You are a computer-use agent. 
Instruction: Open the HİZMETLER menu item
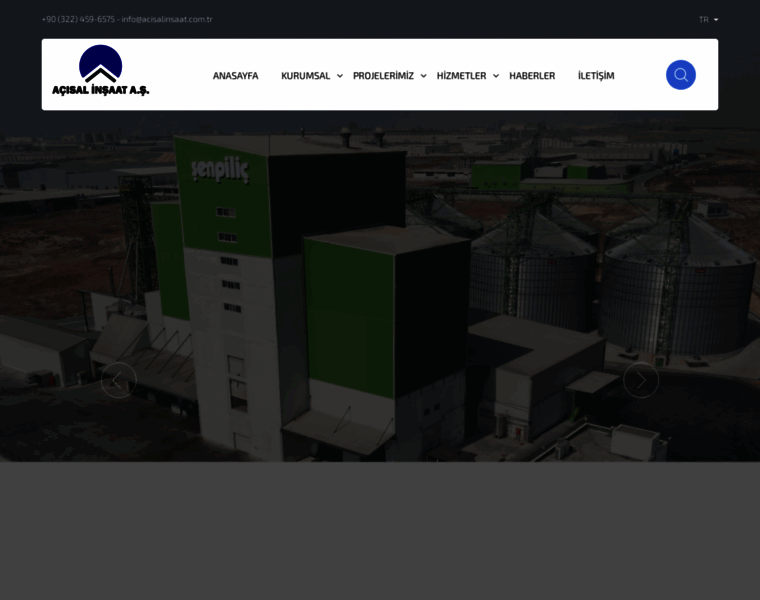[461, 76]
